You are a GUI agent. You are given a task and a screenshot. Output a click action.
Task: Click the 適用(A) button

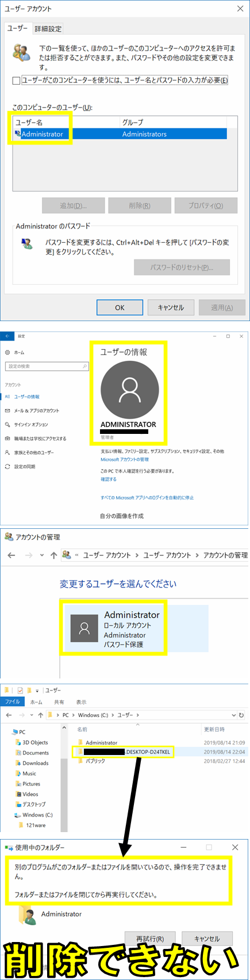click(222, 307)
